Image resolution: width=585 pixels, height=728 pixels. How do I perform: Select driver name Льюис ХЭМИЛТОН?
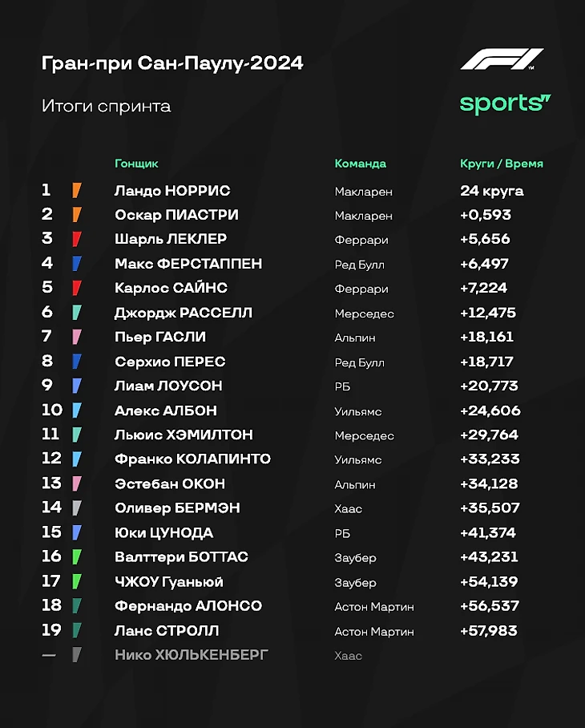[x=184, y=435]
